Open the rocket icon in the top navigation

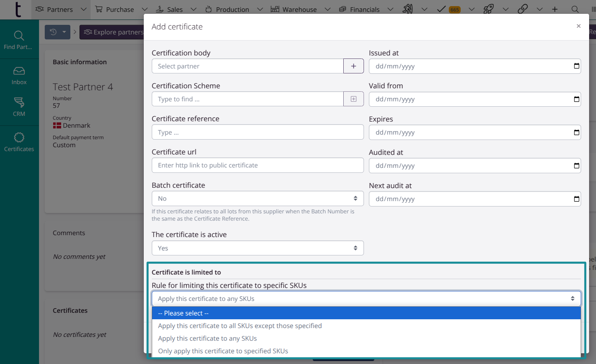pos(489,9)
